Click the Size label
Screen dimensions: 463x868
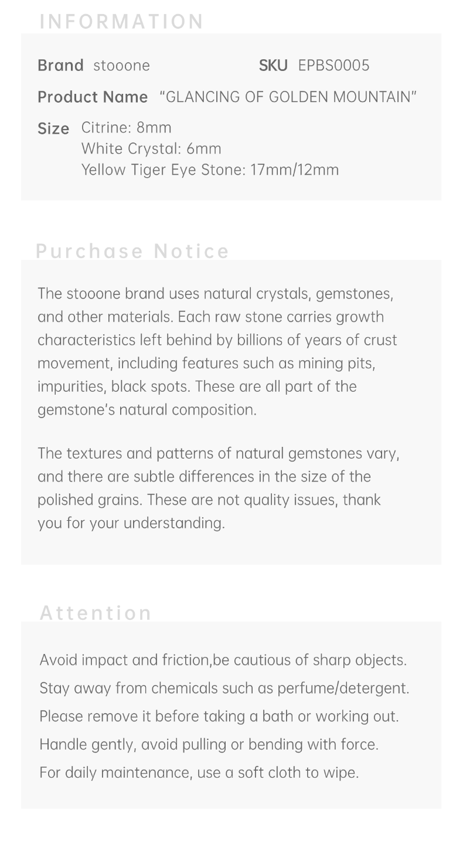(x=53, y=128)
